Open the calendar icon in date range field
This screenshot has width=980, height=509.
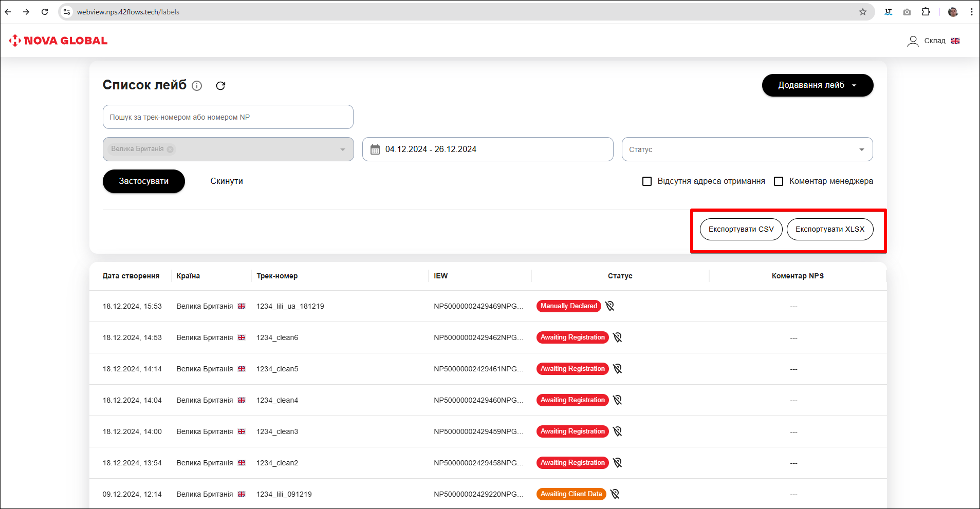pos(375,149)
